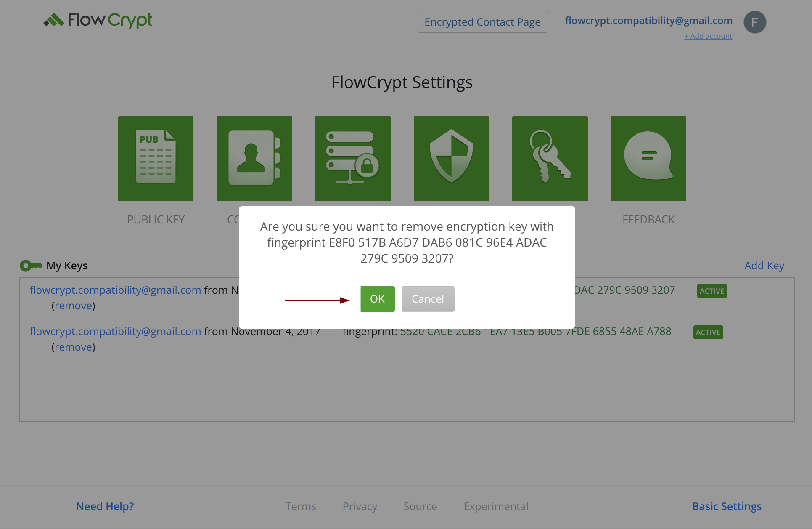This screenshot has height=529, width=812.
Task: Open first key's email link in My Keys
Action: coord(115,290)
